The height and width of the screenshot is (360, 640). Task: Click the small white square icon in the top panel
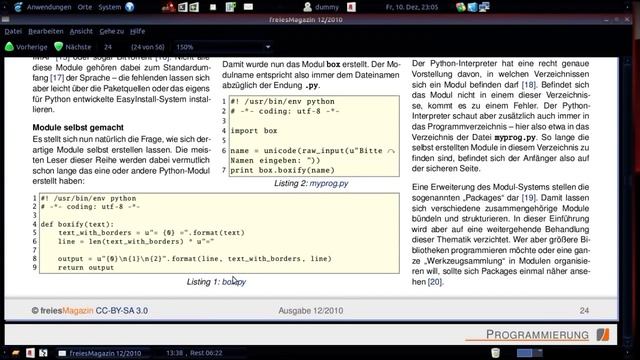(x=213, y=7)
